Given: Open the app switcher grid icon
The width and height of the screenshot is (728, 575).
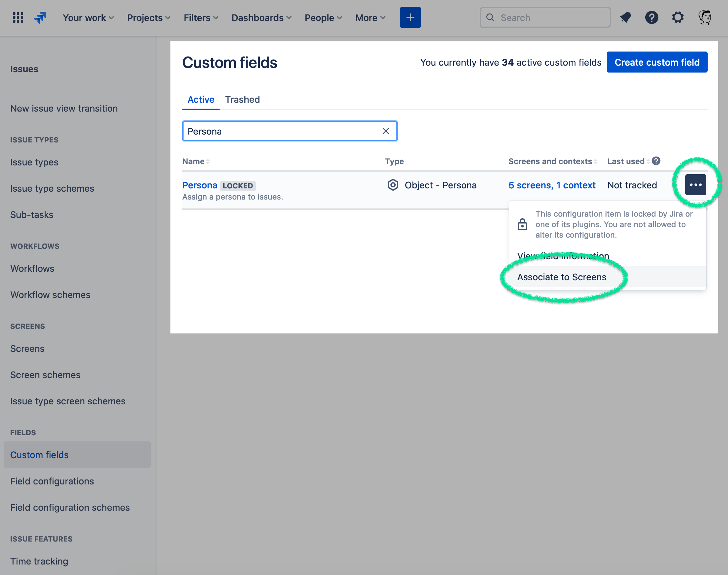Looking at the screenshot, I should coord(18,17).
